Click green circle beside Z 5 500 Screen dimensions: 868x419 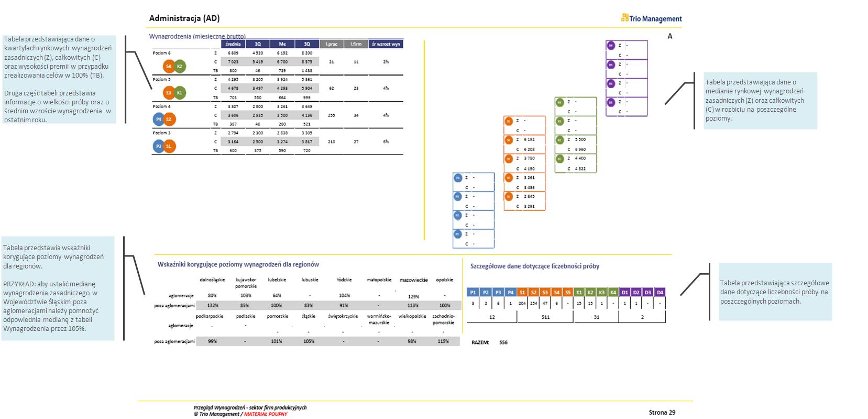coord(560,140)
